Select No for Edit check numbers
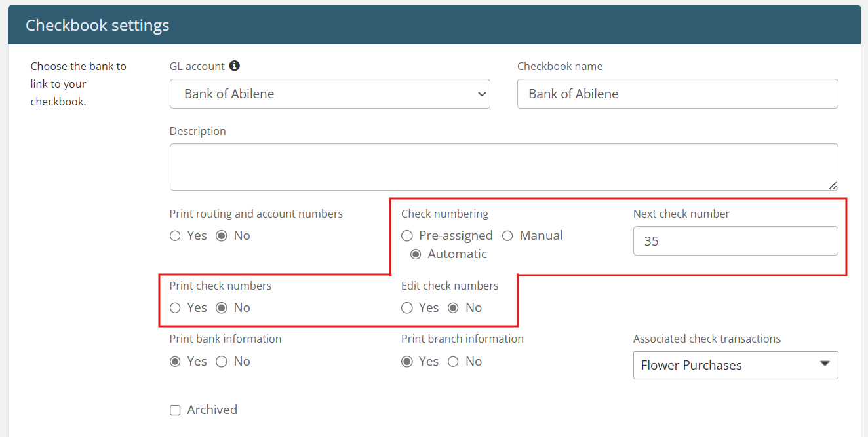 coord(453,308)
